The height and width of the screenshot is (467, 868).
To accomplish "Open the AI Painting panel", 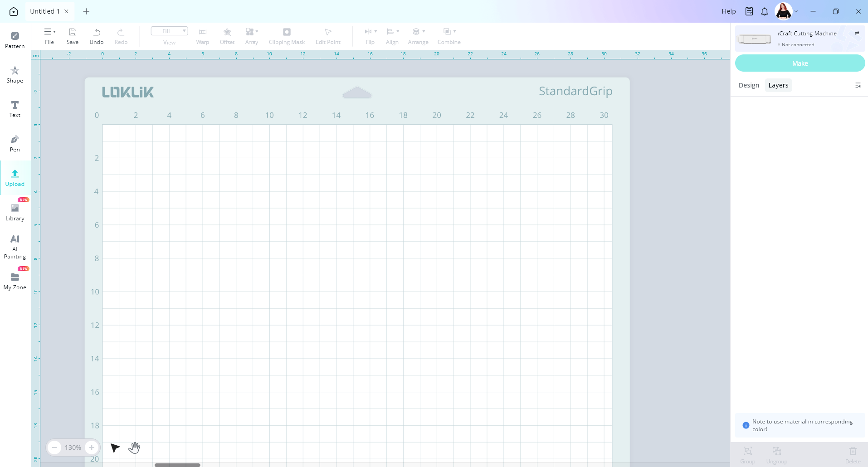I will (15, 247).
